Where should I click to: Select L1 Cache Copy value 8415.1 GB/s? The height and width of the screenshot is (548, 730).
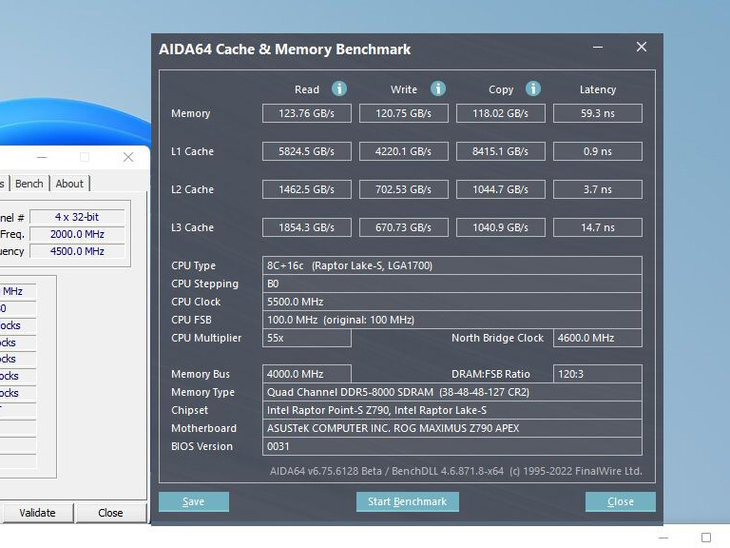point(500,151)
